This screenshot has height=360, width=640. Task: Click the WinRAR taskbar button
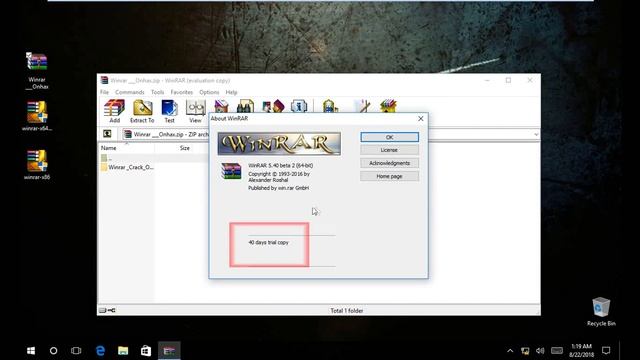point(169,351)
